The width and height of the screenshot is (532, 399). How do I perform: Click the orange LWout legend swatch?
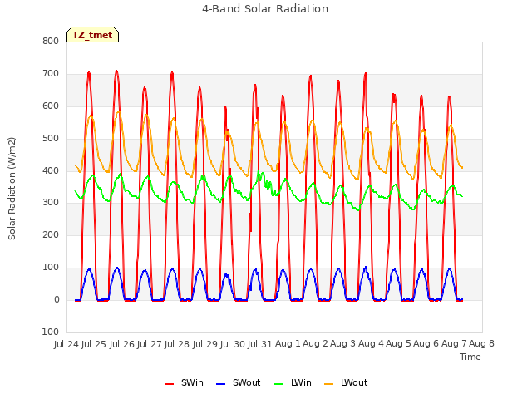329,384
